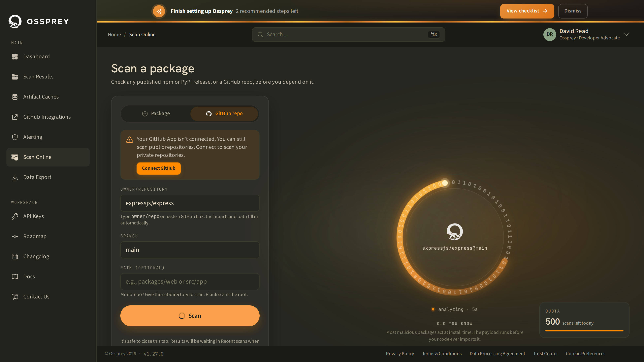644x362 pixels.
Task: Click the Connect GitHub button
Action: [x=159, y=168]
